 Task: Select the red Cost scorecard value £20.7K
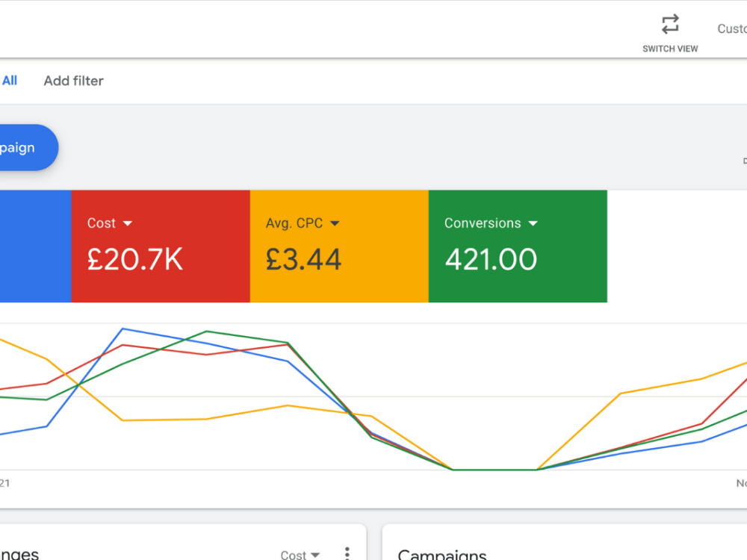134,260
